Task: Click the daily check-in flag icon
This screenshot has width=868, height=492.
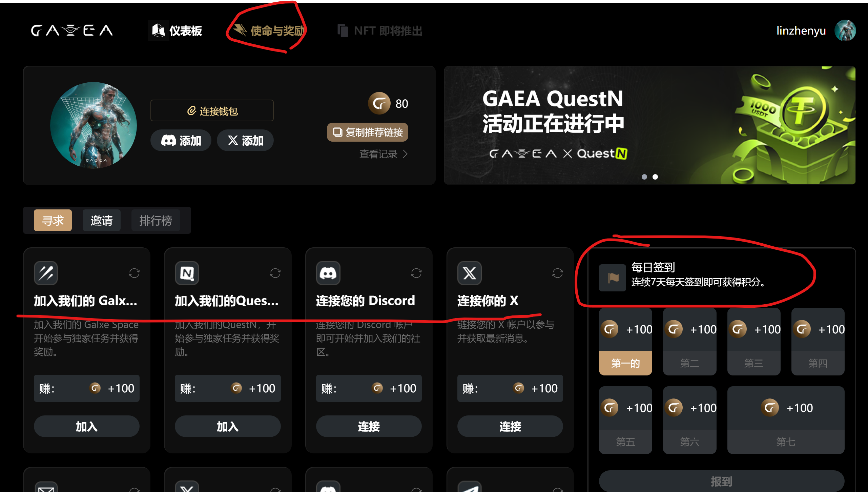Action: (613, 278)
